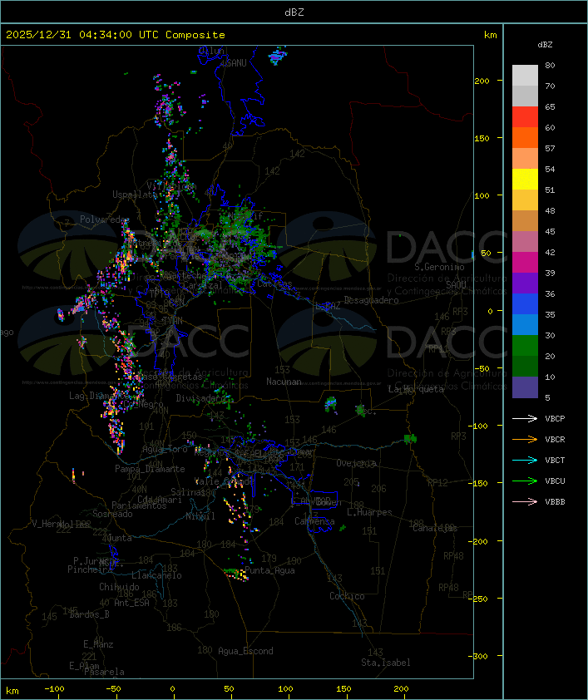Screen dimensions: 588x700
Task: Click the Parlamentos place label
Action: pos(139,505)
